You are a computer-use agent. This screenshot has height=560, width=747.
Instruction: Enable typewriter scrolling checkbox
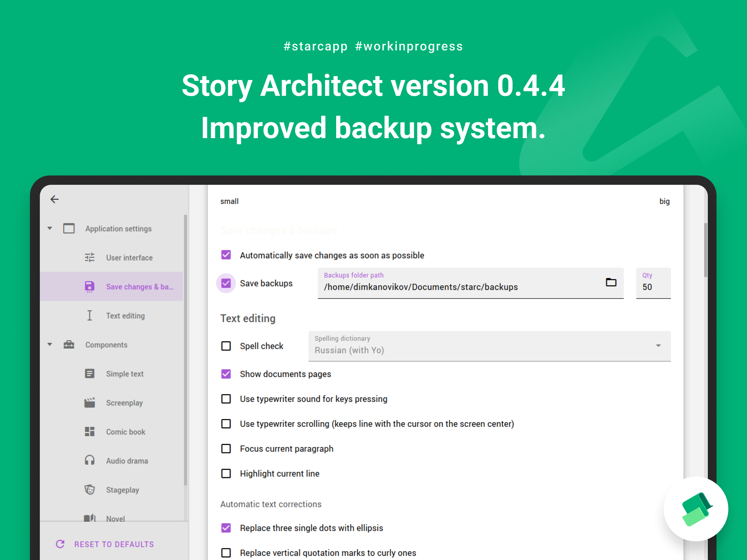coord(226,424)
